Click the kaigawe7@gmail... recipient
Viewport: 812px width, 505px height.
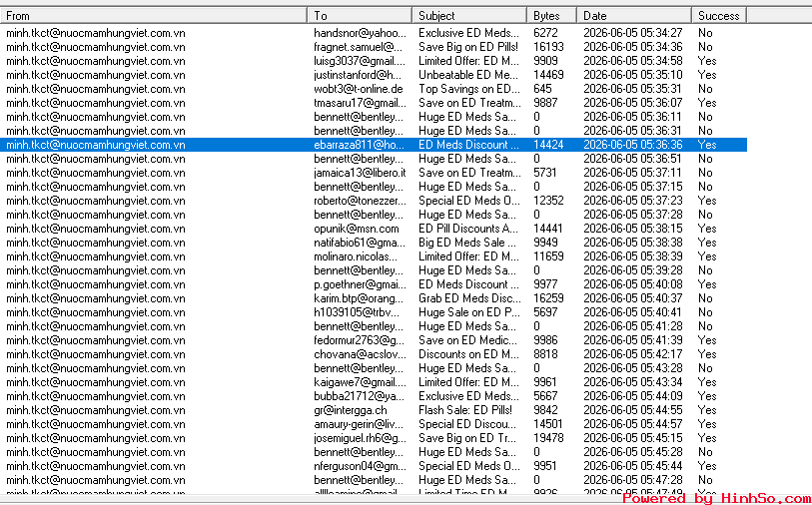click(x=360, y=382)
